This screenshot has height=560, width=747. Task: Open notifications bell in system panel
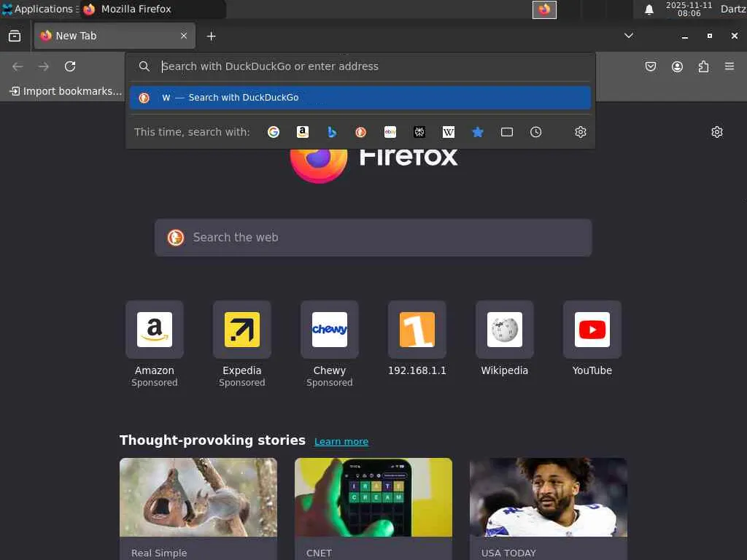pos(649,9)
